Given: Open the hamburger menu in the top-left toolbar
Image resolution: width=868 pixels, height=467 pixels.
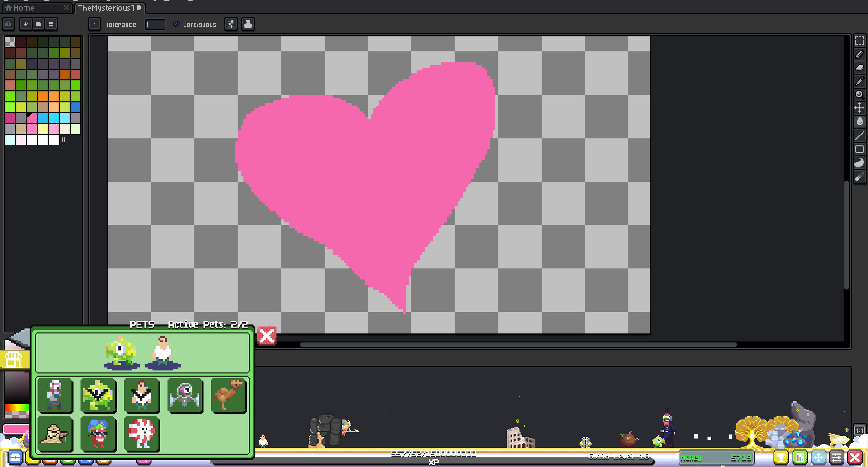Looking at the screenshot, I should pos(51,24).
